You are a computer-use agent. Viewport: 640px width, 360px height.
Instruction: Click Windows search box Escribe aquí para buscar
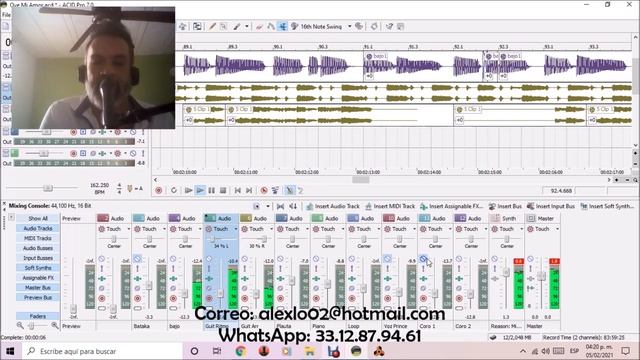[103, 351]
